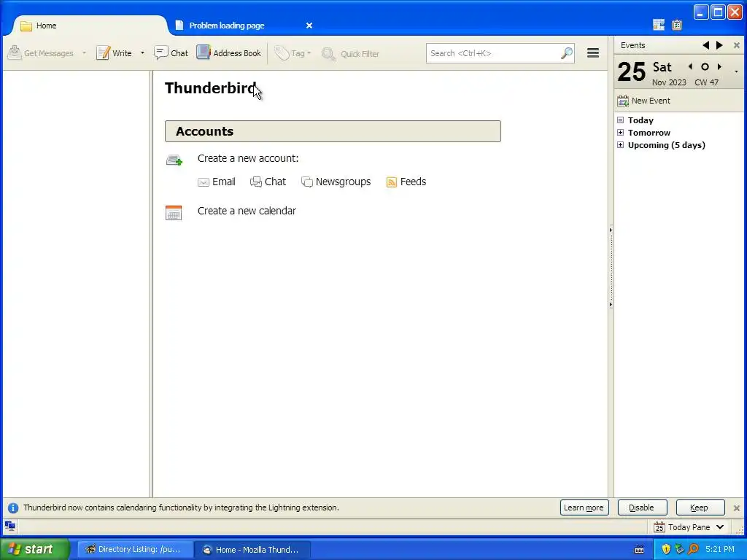Open Chat from the toolbar

171,53
